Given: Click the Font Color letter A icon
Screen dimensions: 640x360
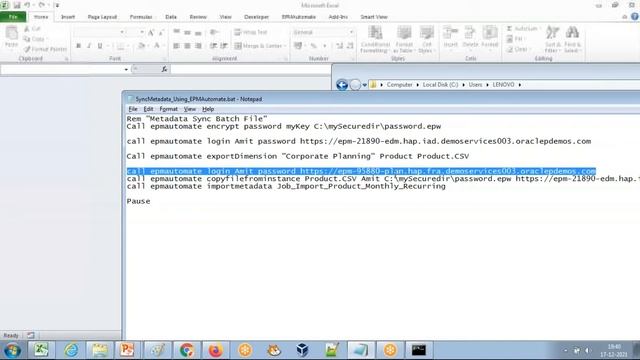Looking at the screenshot, I should 157,46.
